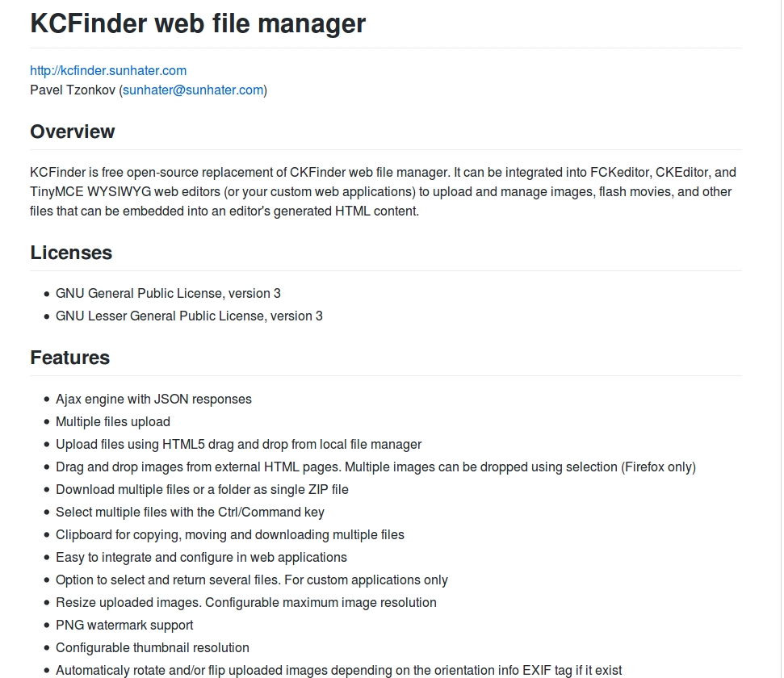Open the kcfinder.sunhater.com link
The height and width of the screenshot is (678, 784).
(108, 71)
